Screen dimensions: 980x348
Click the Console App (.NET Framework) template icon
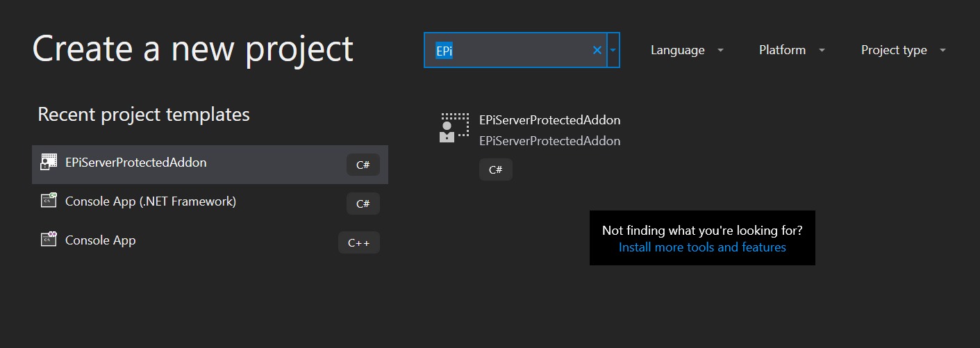(49, 201)
